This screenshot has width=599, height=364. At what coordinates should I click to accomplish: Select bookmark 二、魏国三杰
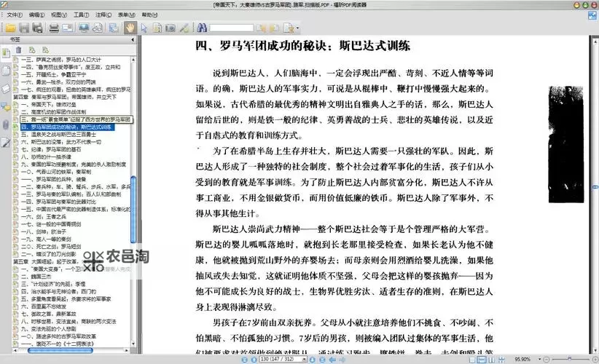36,276
